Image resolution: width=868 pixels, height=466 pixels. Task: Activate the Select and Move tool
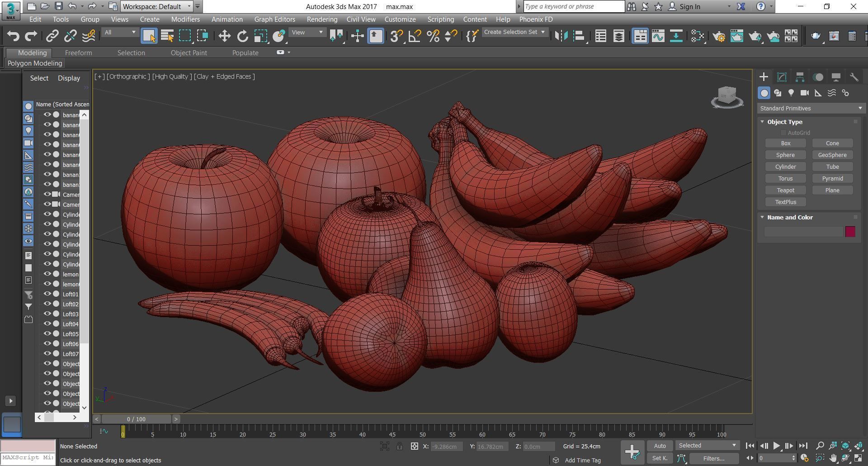[x=225, y=36]
